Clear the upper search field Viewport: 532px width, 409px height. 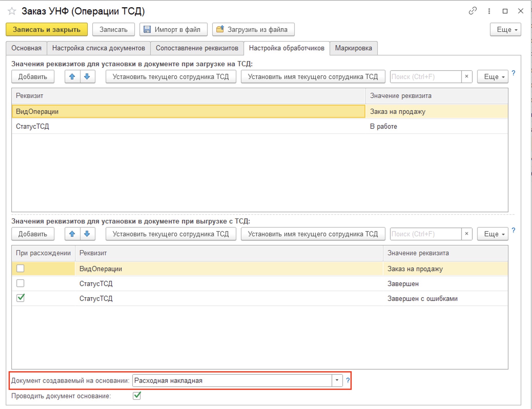(x=467, y=77)
